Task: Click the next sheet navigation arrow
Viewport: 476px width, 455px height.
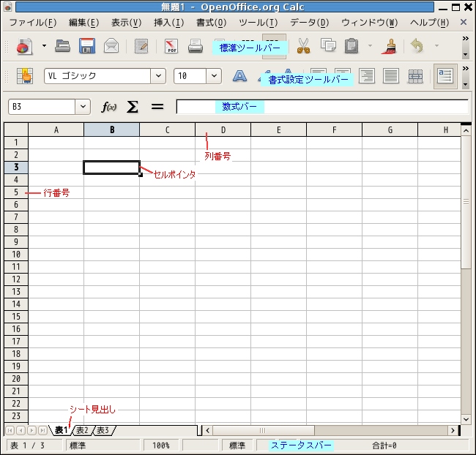Action: click(31, 430)
